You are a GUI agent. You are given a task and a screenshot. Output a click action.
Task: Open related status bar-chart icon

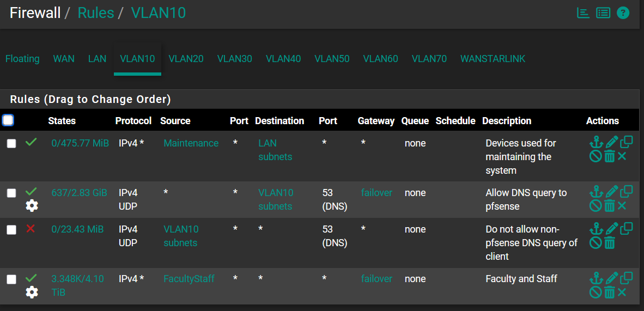click(583, 13)
